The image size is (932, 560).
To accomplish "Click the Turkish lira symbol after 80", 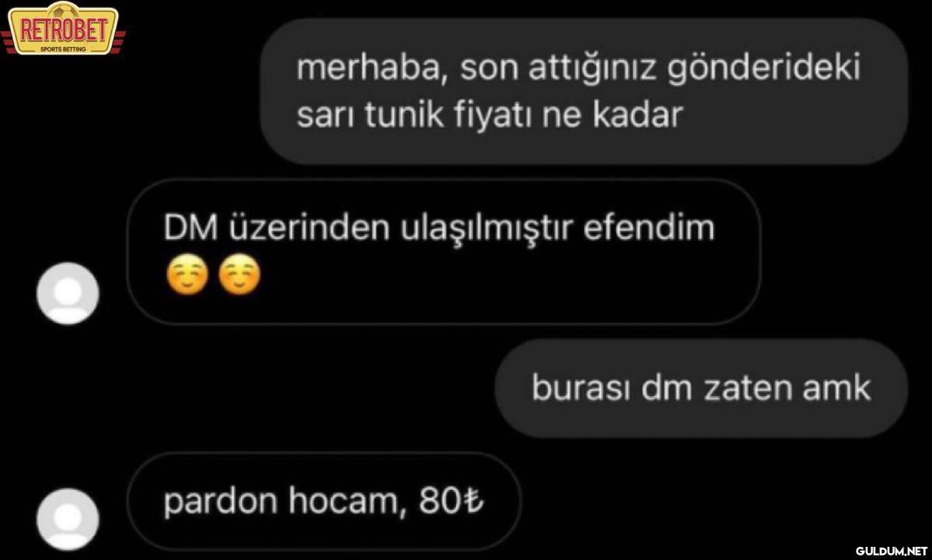I will point(473,503).
